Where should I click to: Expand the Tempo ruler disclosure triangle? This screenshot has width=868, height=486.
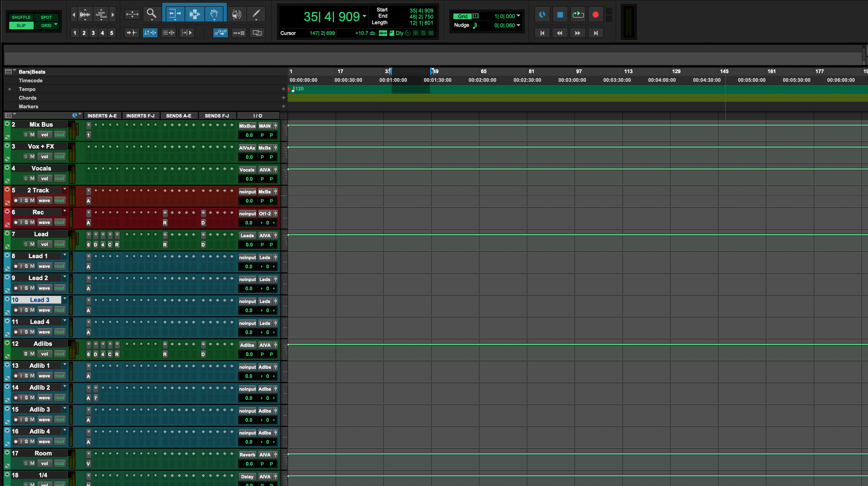(x=10, y=89)
